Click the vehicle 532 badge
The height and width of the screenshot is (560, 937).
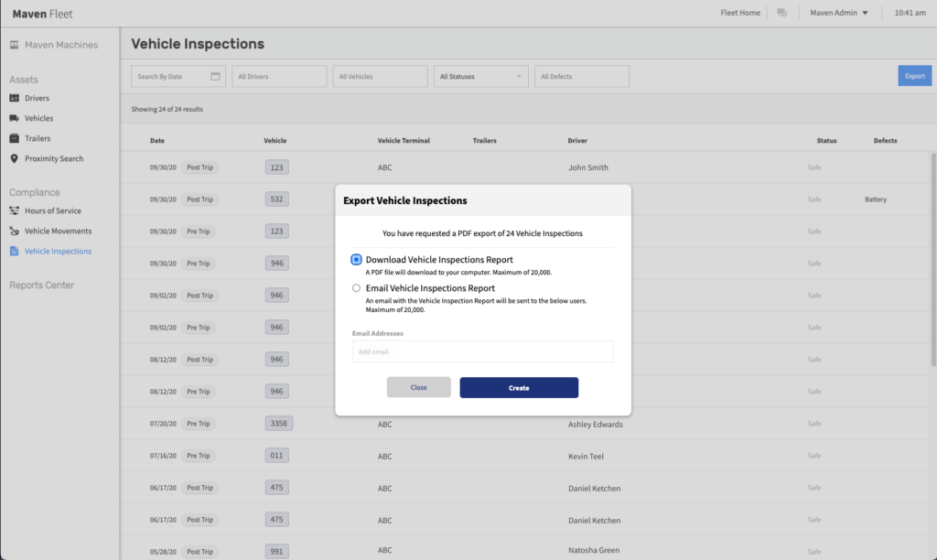pos(276,199)
